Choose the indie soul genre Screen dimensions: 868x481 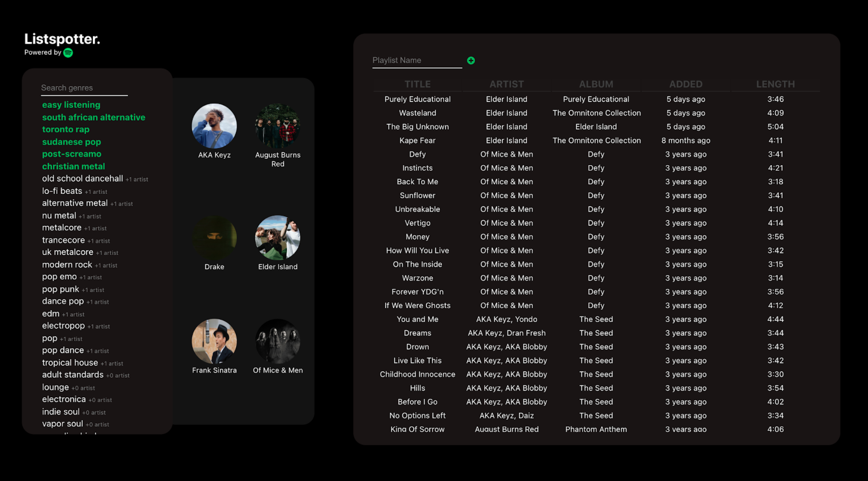61,412
